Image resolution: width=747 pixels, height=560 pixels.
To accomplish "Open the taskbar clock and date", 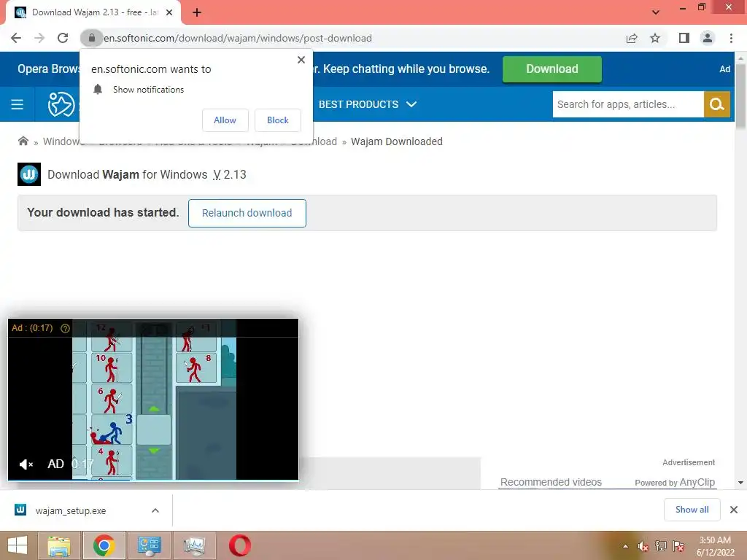I will coord(715,546).
